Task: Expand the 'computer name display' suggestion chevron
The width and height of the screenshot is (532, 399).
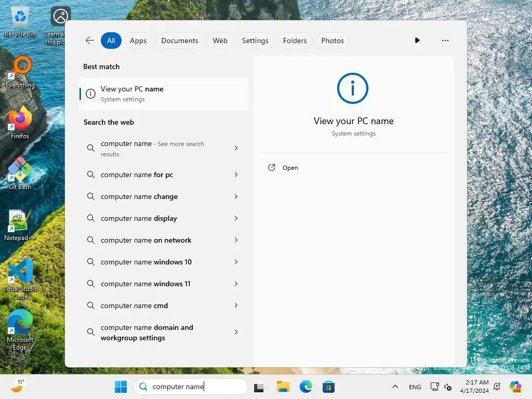Action: [236, 218]
